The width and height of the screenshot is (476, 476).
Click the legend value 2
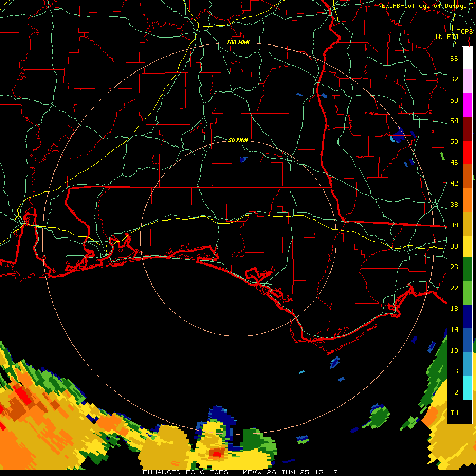click(456, 392)
